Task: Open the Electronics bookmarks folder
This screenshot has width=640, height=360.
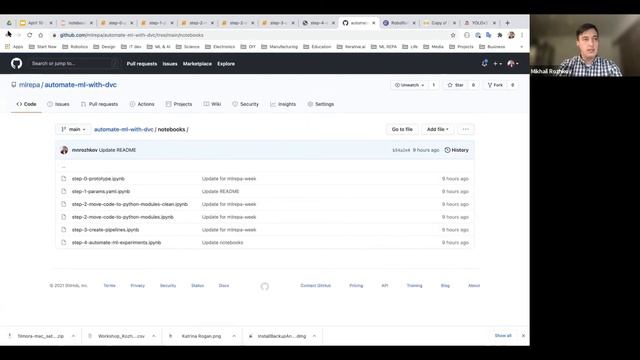Action: 220,47
